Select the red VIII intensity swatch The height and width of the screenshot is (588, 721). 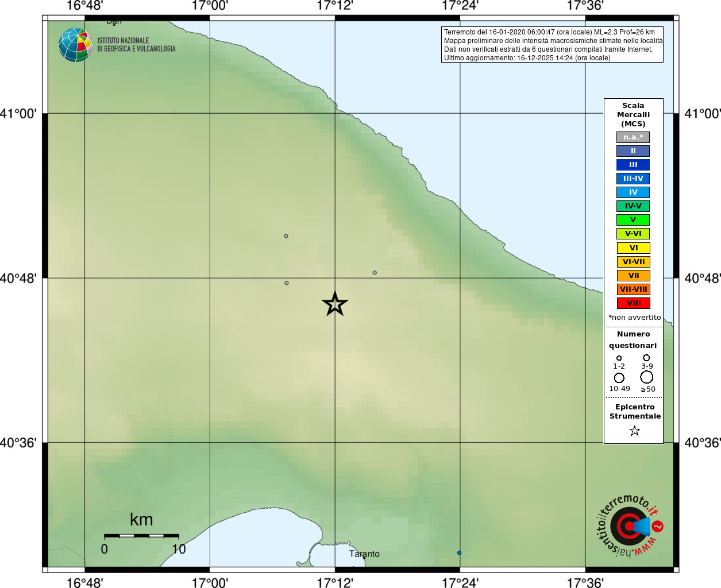point(634,303)
